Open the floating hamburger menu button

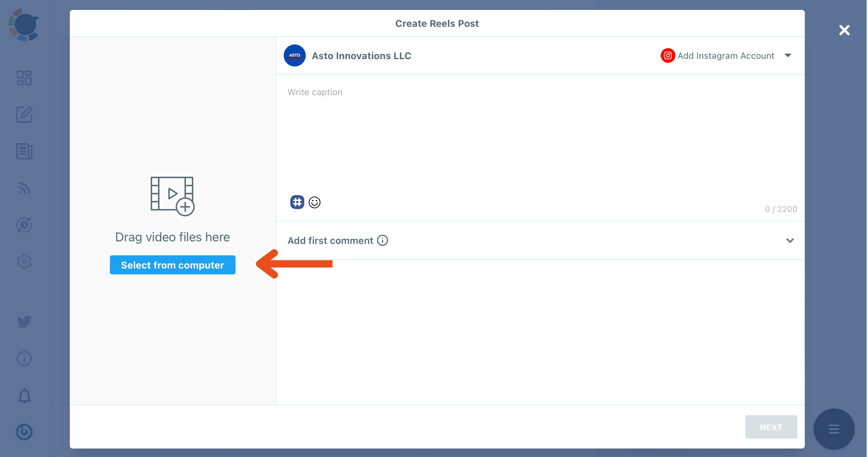pos(834,429)
